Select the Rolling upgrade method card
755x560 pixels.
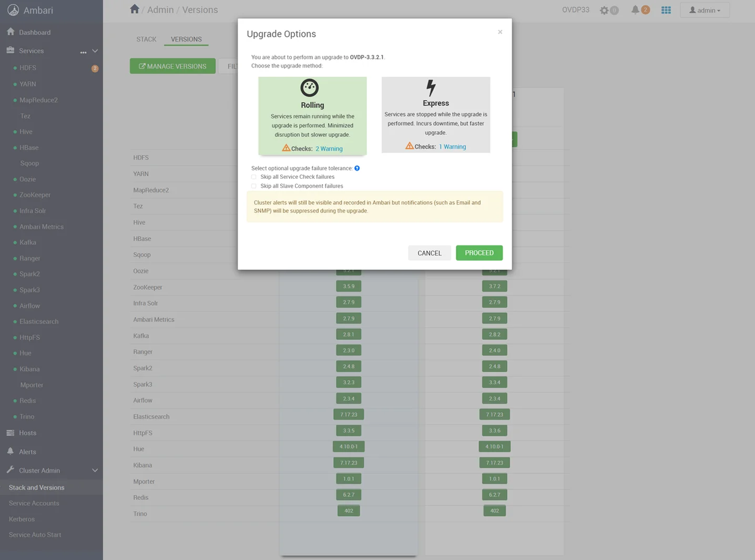[312, 116]
